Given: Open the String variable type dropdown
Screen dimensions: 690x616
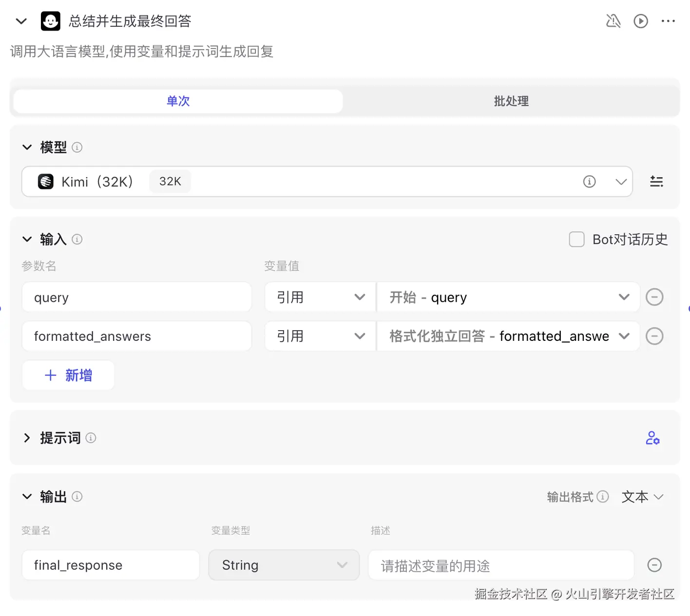Looking at the screenshot, I should coord(284,565).
